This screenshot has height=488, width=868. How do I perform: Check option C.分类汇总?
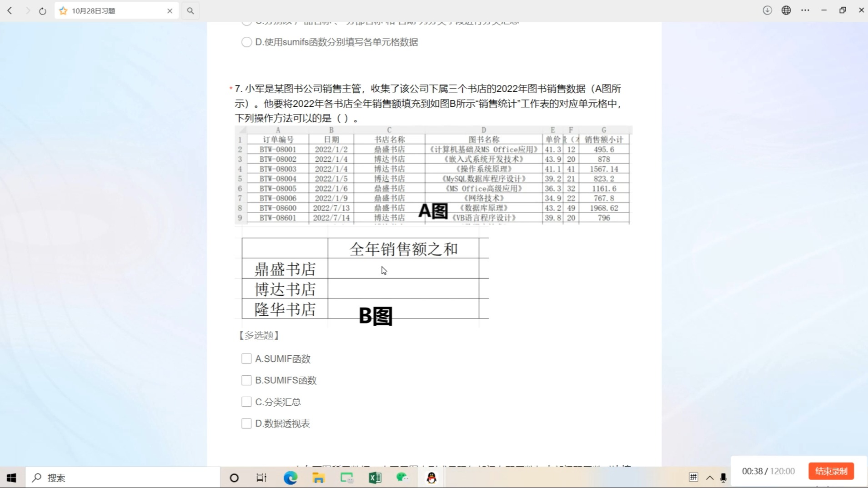coord(246,402)
